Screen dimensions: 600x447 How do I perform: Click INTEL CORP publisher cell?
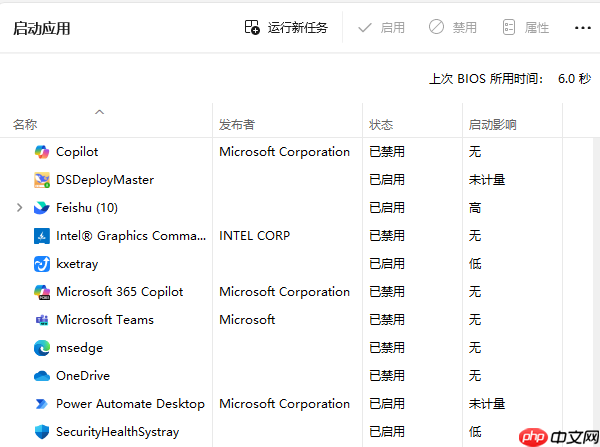254,236
